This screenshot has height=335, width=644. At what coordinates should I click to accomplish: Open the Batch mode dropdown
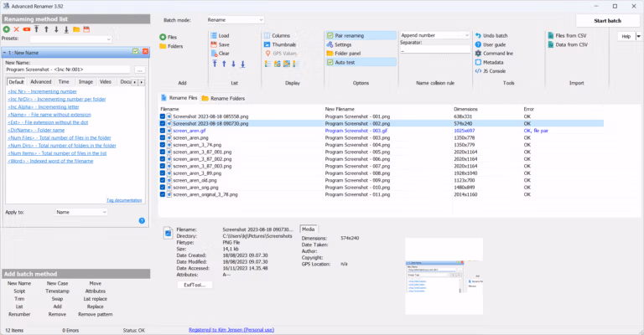coord(236,20)
